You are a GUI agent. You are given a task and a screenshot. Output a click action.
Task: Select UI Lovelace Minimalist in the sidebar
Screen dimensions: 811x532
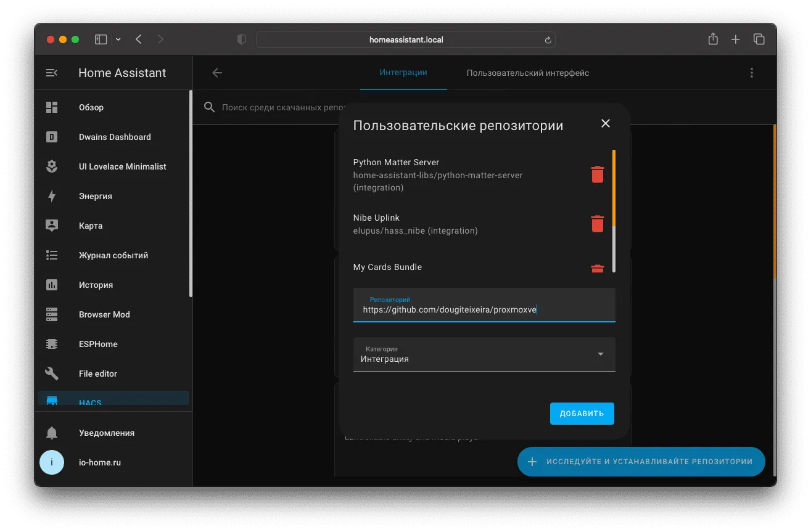tap(113, 166)
